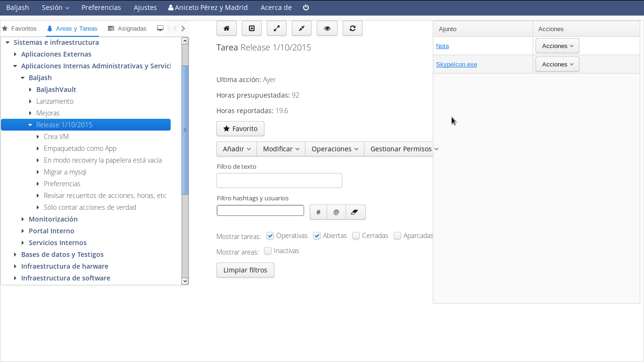Click the # hashtag filter button
Image resolution: width=644 pixels, height=362 pixels.
[318, 212]
